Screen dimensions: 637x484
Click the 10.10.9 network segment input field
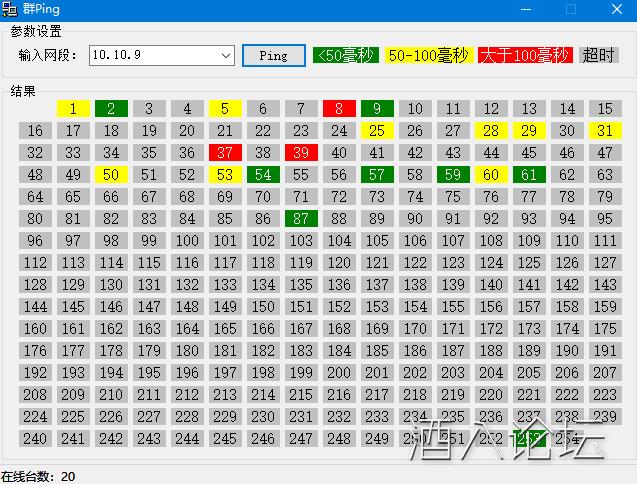154,56
